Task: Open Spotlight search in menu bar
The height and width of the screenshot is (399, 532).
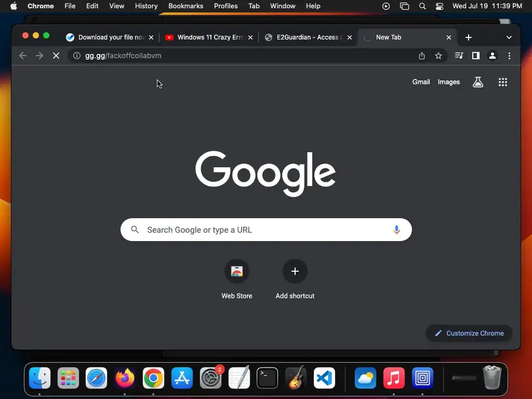Action: (x=422, y=6)
